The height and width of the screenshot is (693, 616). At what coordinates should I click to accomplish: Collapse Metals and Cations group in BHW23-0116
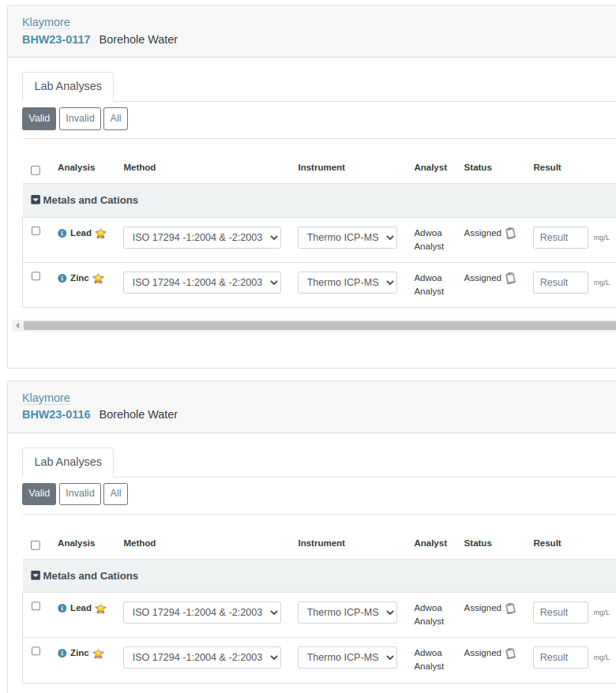36,576
